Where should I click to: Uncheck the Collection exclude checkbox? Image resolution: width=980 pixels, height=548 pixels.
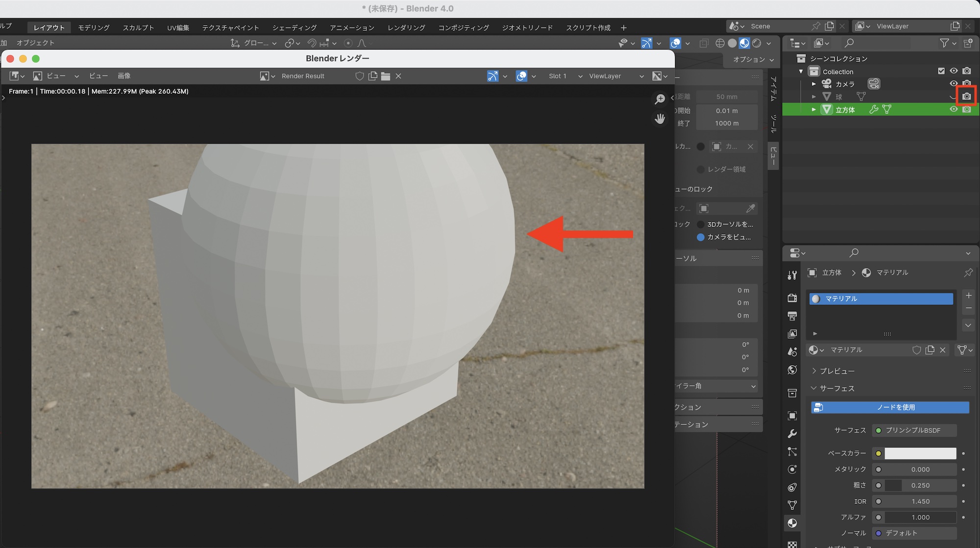941,71
